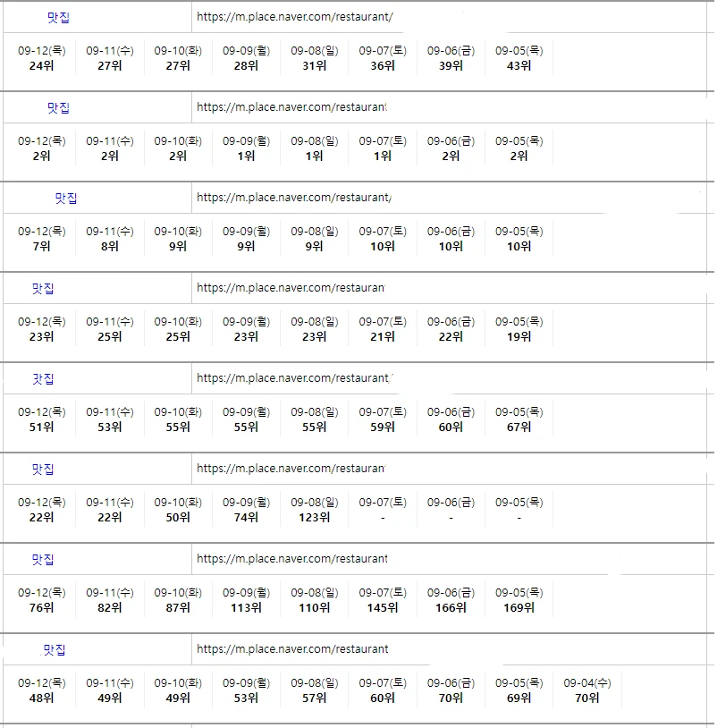
Task: Select the 09-04(수) 70위 ranking cell
Action: [586, 690]
